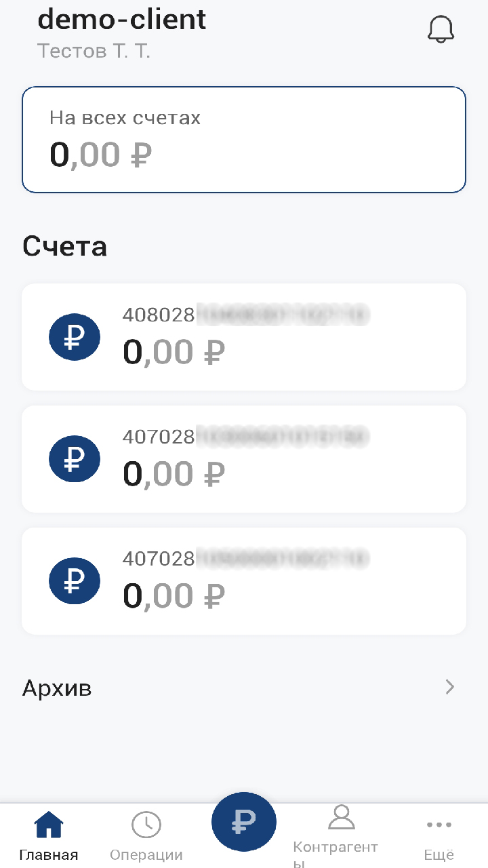Image resolution: width=488 pixels, height=868 pixels.
Task: Expand the Архив chevron arrow
Action: click(x=449, y=688)
